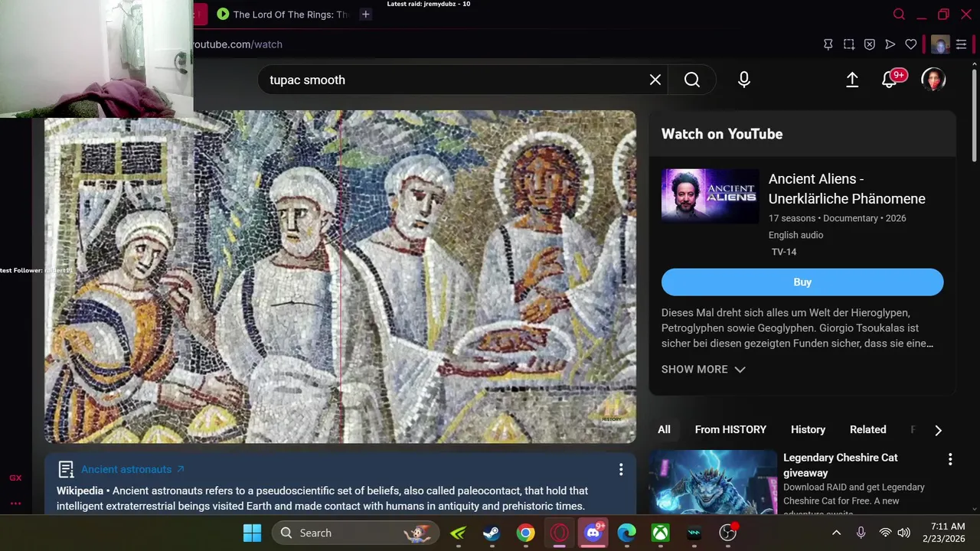The image size is (980, 551).
Task: Show hidden system tray icons
Action: [836, 533]
